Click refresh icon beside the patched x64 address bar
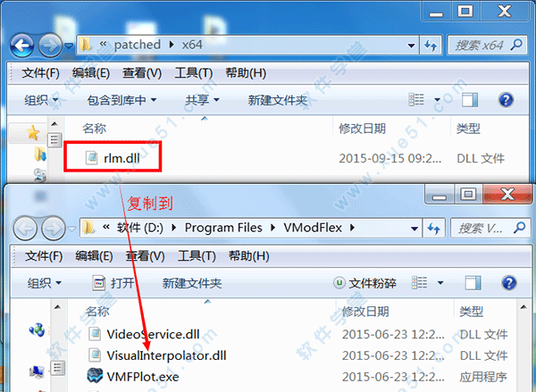This screenshot has width=536, height=392. tap(431, 46)
